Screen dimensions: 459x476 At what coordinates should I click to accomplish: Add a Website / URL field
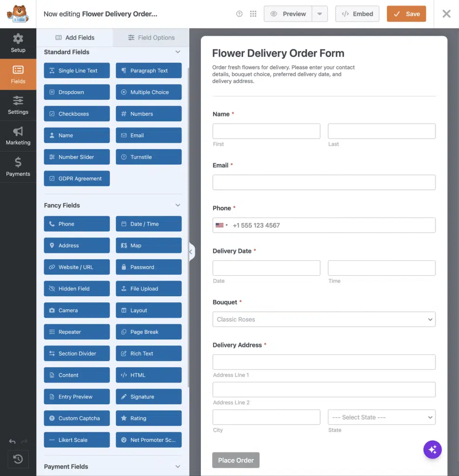(77, 267)
